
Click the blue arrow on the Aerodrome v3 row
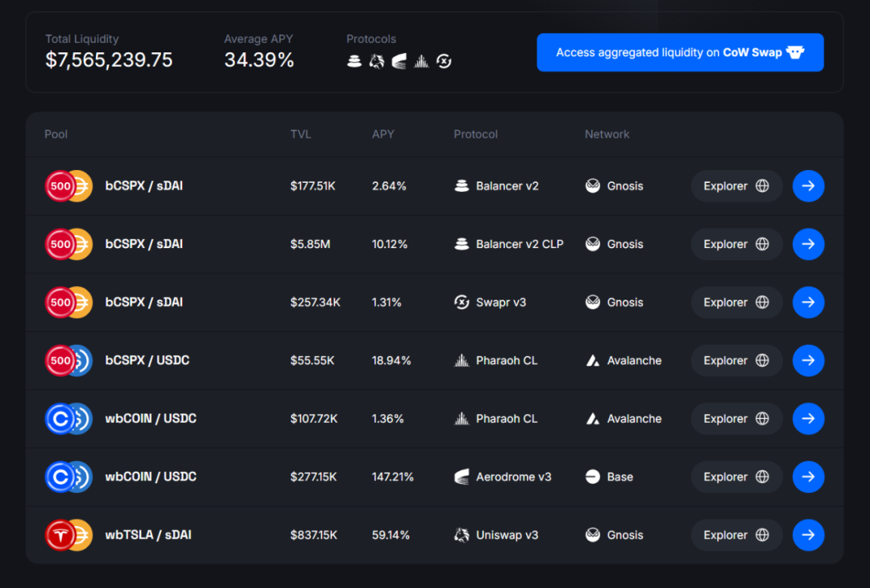click(808, 476)
